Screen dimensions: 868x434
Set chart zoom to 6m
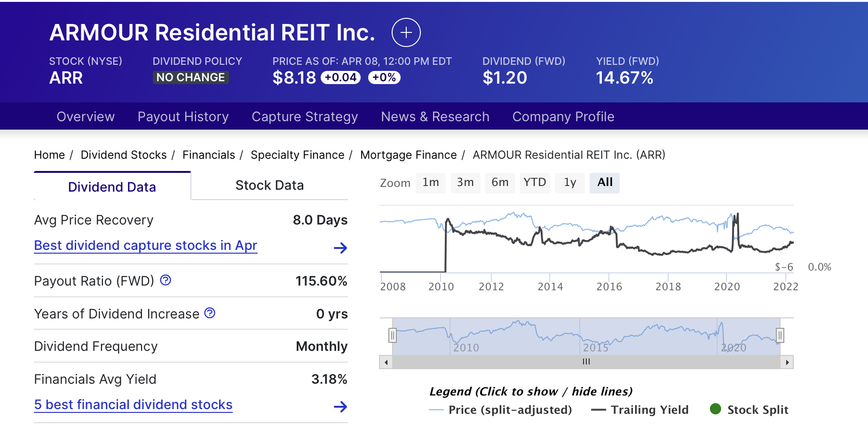(500, 183)
